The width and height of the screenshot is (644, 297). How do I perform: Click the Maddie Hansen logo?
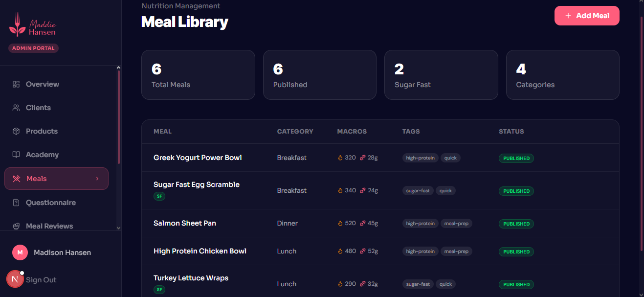click(x=32, y=28)
